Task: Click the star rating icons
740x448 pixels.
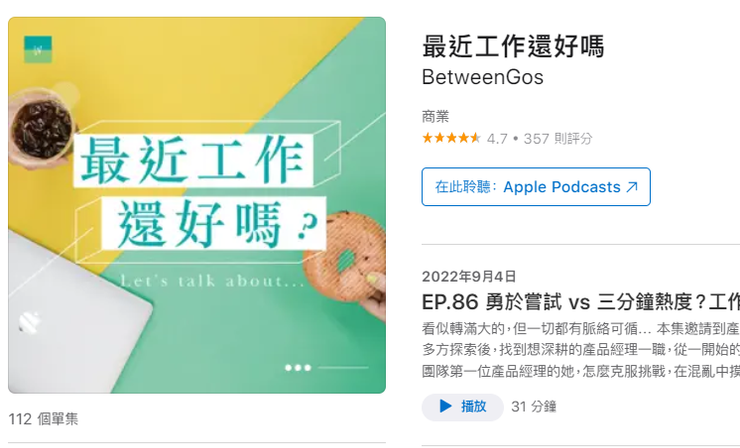Action: click(x=451, y=138)
